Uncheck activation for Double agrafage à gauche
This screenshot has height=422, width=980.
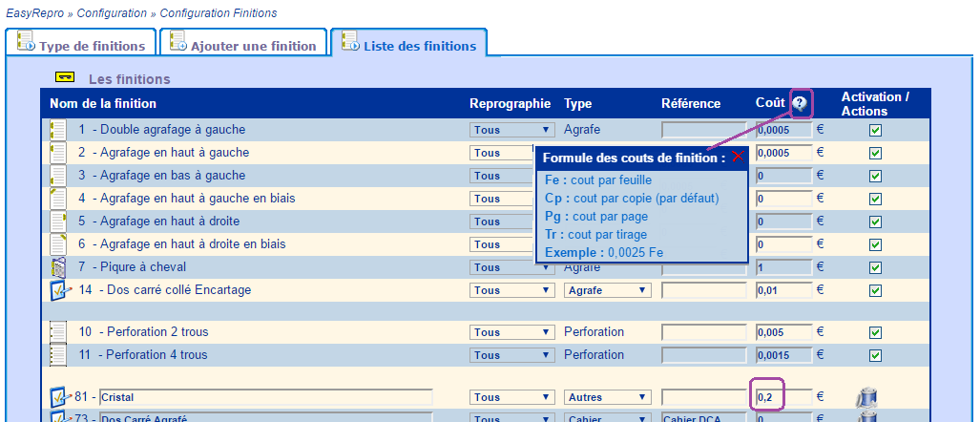pos(875,130)
